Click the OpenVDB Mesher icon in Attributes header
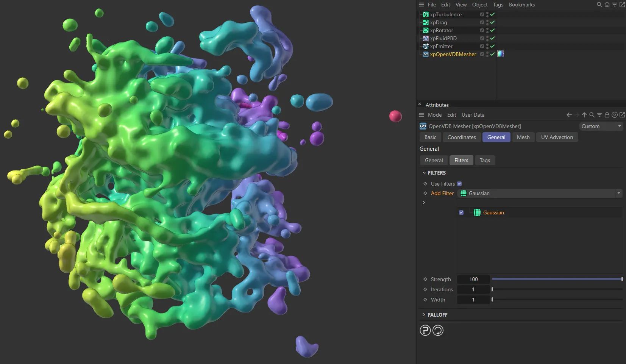This screenshot has height=364, width=626. [423, 126]
